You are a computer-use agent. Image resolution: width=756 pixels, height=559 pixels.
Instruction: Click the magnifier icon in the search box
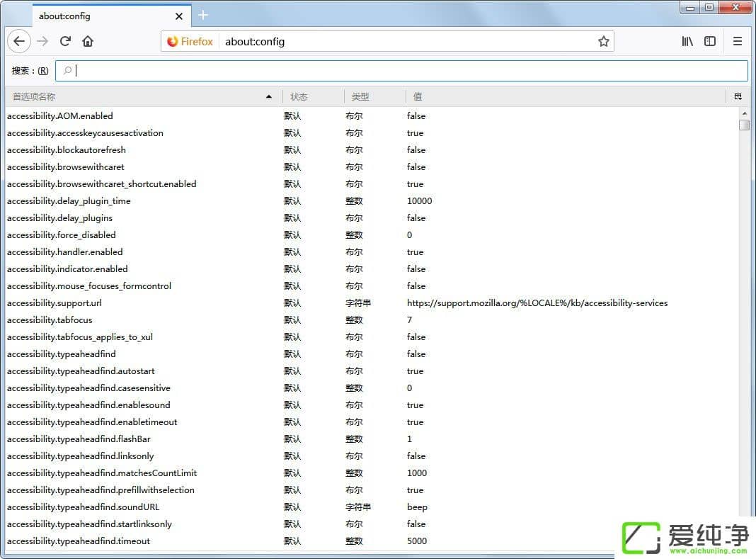pos(67,70)
